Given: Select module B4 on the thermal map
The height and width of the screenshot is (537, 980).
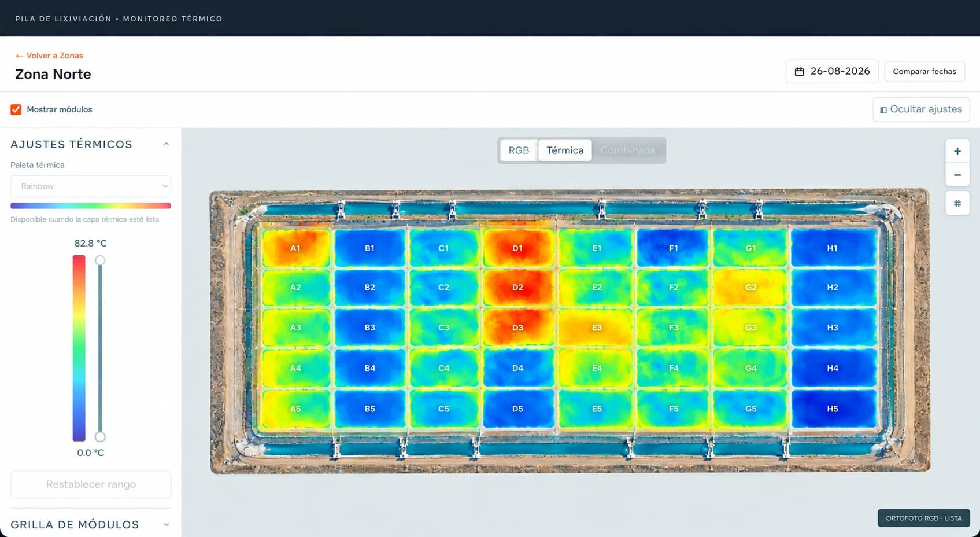Looking at the screenshot, I should [370, 368].
